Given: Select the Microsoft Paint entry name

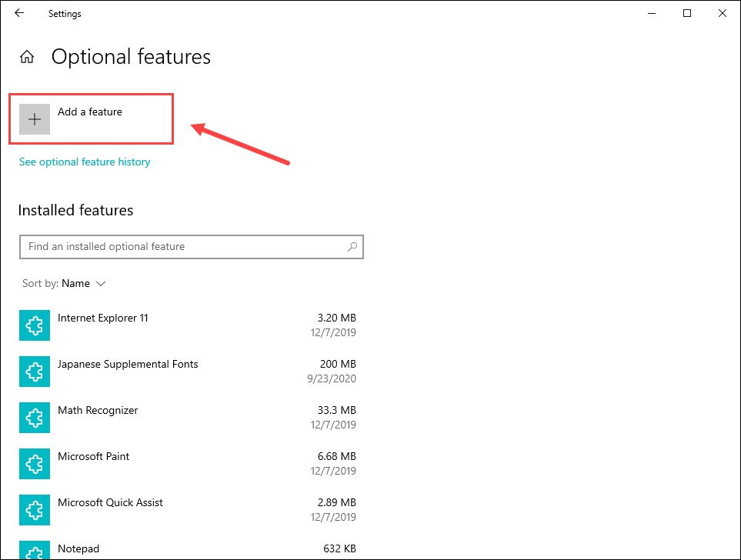Looking at the screenshot, I should click(x=94, y=456).
